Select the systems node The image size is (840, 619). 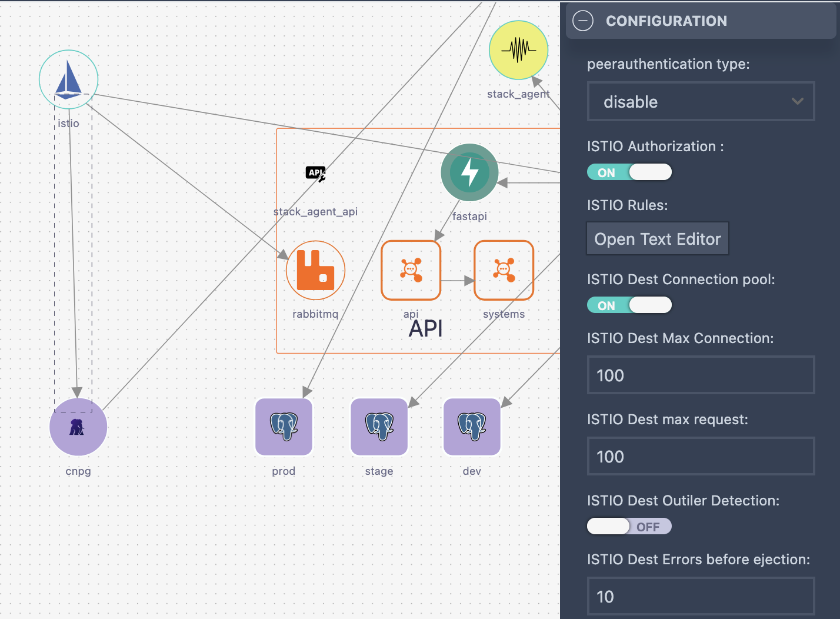coord(504,270)
